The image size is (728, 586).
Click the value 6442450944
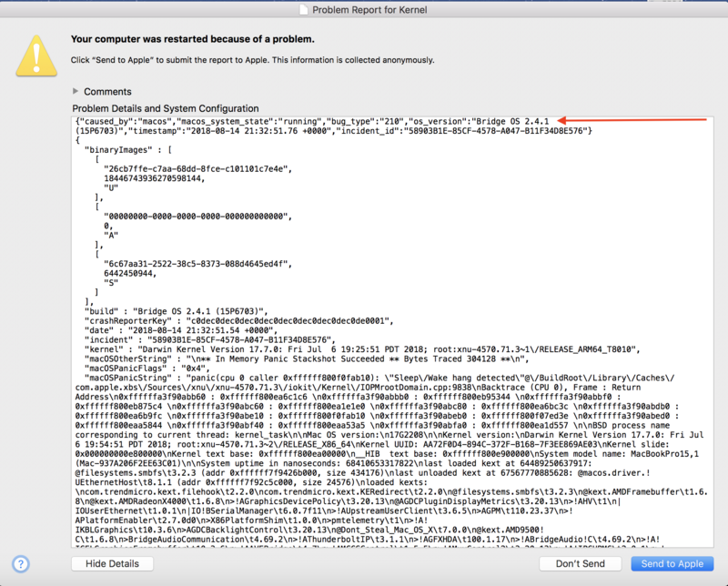point(130,274)
